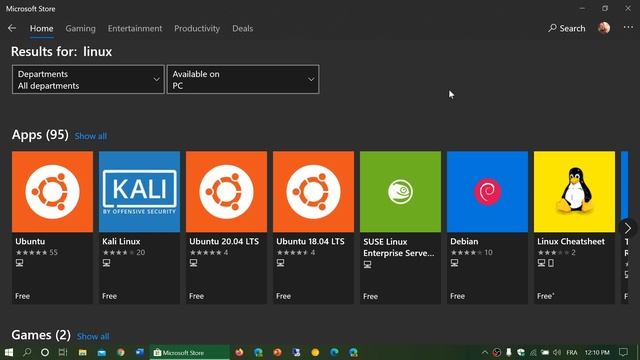Open the network Wi-Fi tray icon

[533, 352]
